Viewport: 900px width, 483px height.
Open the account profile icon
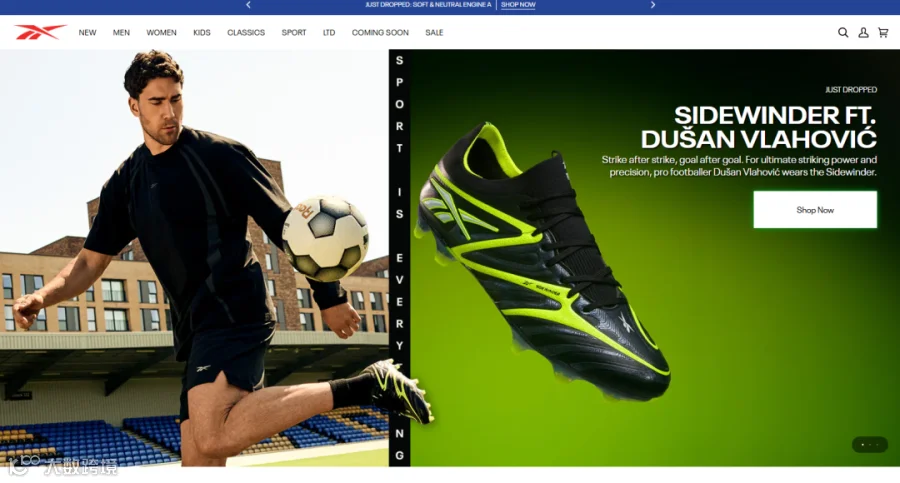pos(863,33)
